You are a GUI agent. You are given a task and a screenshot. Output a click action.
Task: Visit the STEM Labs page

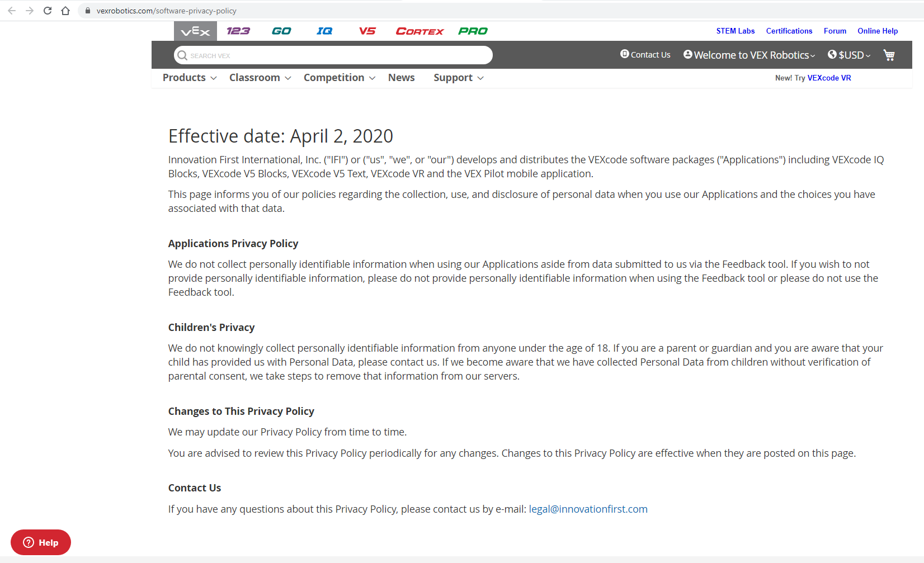tap(735, 31)
